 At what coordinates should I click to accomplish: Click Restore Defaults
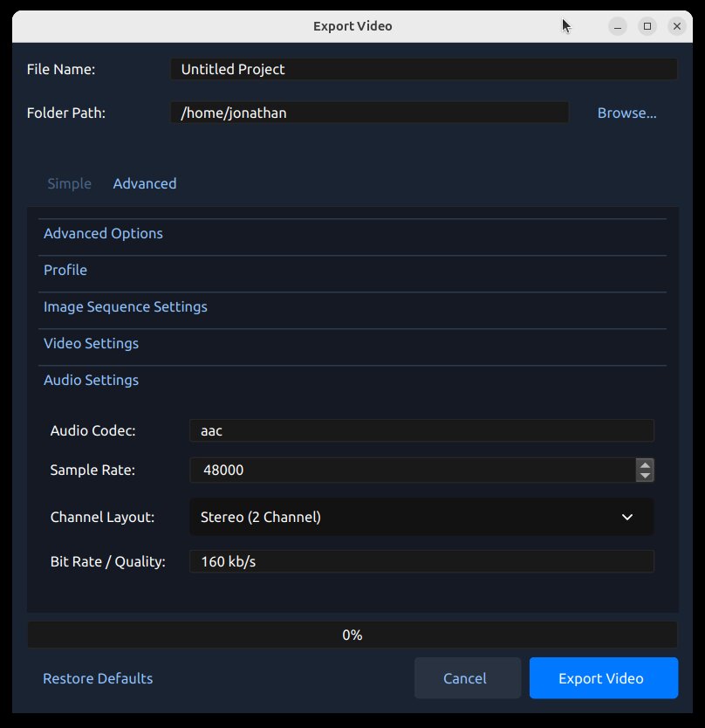pyautogui.click(x=98, y=678)
